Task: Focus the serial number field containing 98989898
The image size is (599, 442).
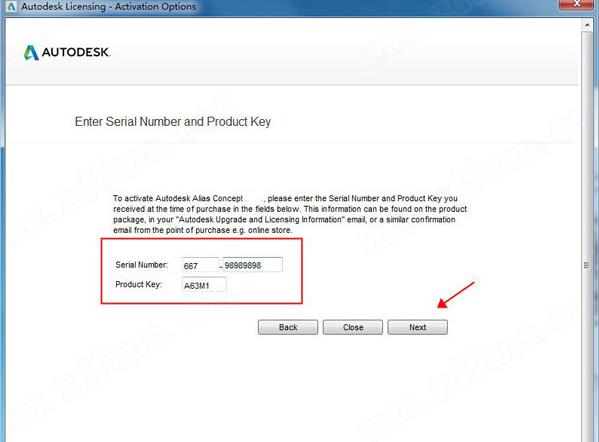Action: pos(253,265)
